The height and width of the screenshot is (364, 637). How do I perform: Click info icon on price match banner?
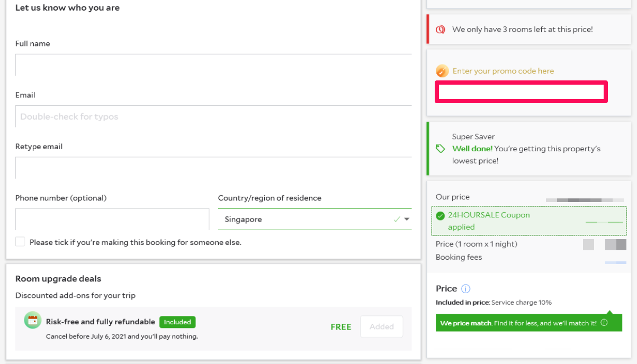604,323
